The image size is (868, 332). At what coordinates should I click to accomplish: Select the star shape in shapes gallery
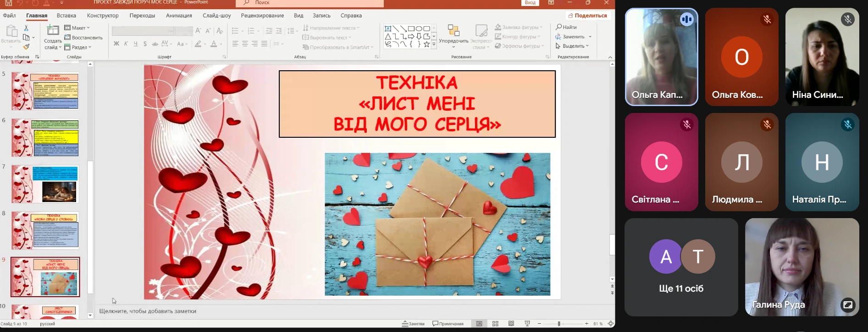click(x=426, y=45)
